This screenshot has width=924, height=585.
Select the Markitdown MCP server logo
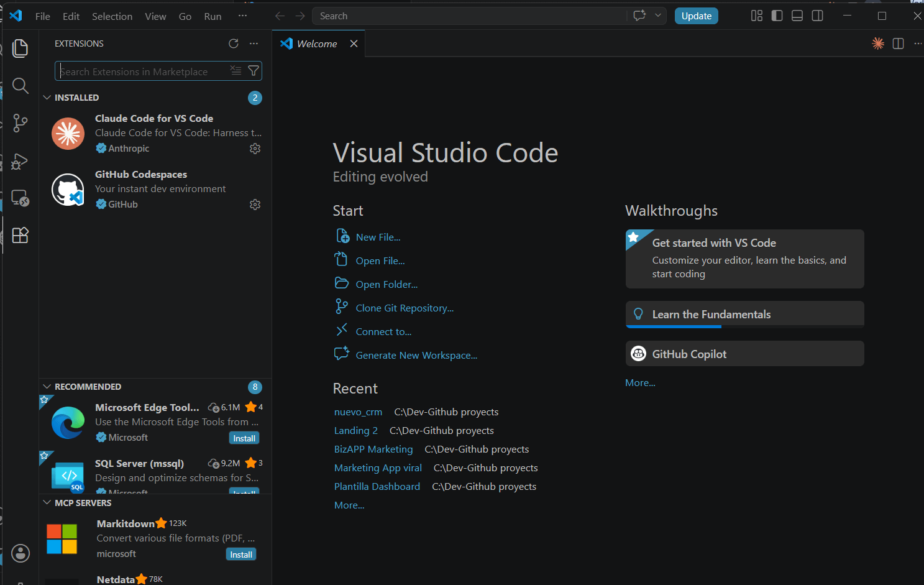[x=62, y=538]
